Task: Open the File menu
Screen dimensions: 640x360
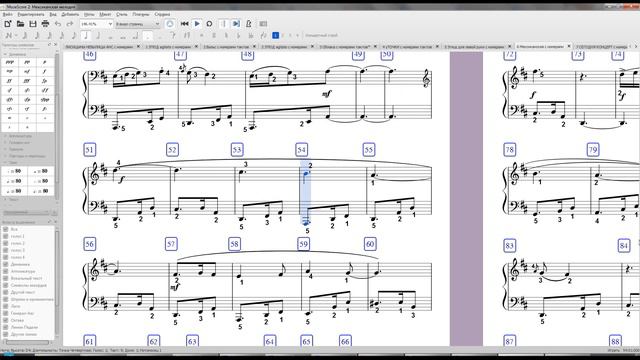Action: [7, 14]
